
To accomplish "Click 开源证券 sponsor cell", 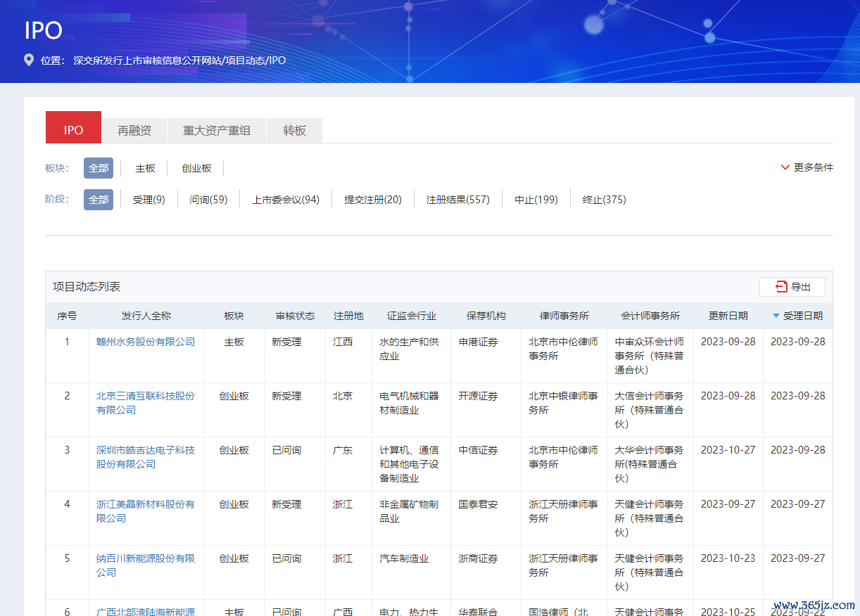I will click(479, 396).
